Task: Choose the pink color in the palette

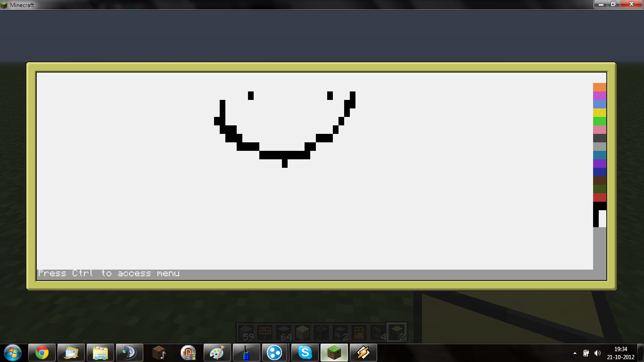Action: click(x=599, y=130)
